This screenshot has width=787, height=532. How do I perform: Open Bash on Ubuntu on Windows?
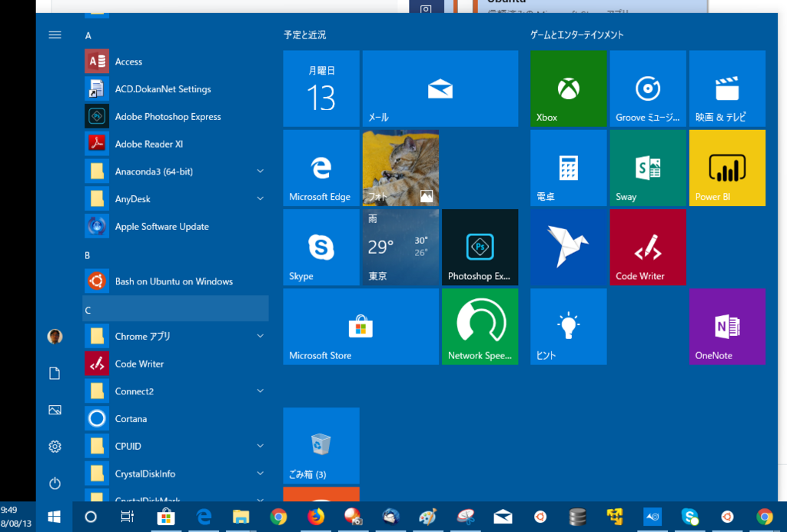176,281
